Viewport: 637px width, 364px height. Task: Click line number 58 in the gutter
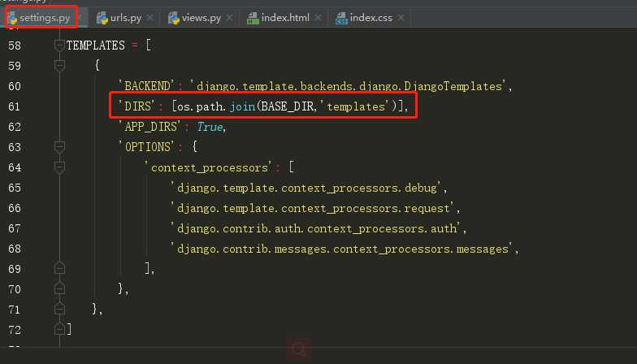(x=15, y=45)
